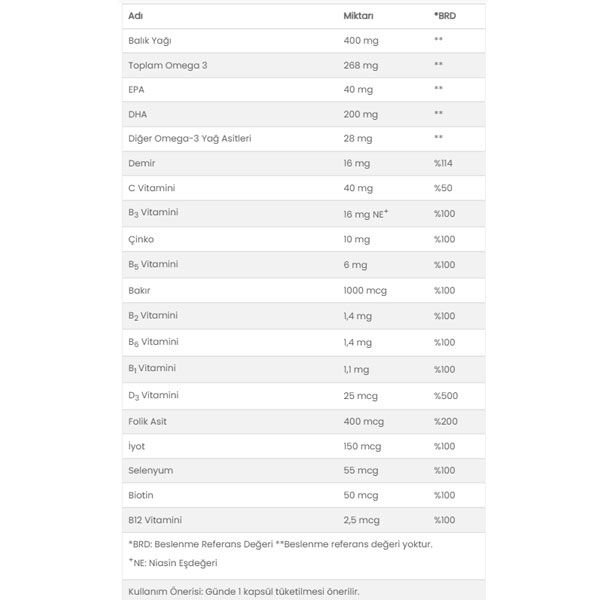Click the DHA row label

[138, 114]
